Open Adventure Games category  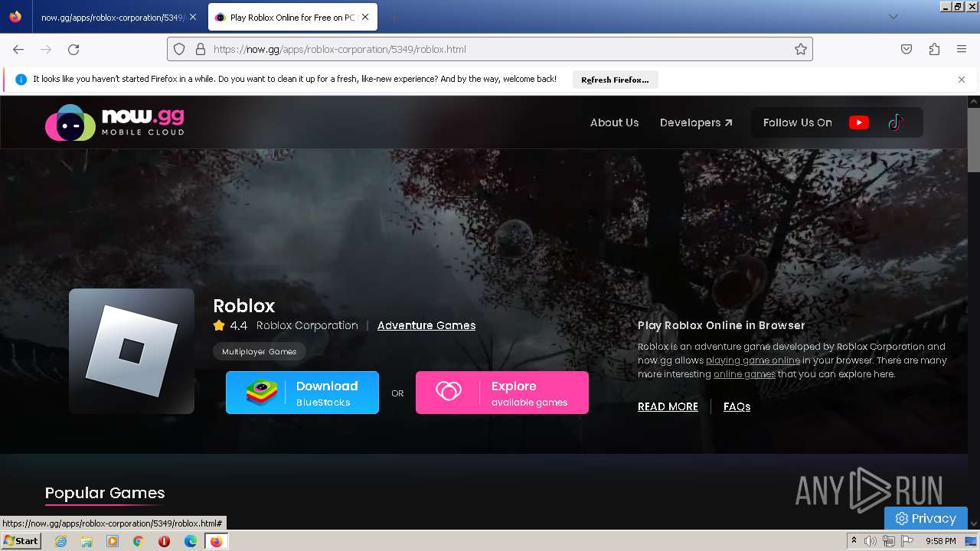[x=426, y=325]
